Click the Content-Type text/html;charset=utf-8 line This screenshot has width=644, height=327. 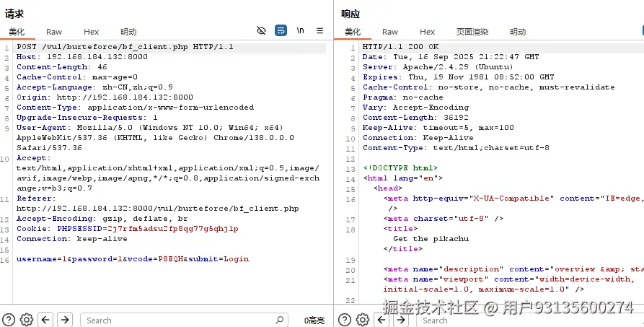click(x=456, y=148)
